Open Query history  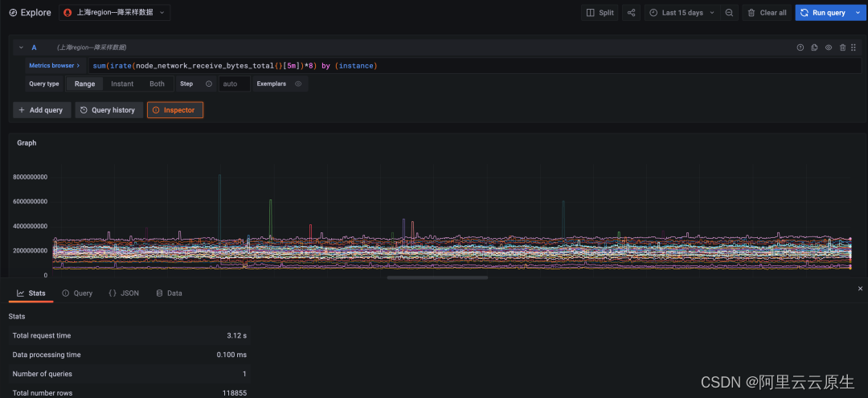109,110
